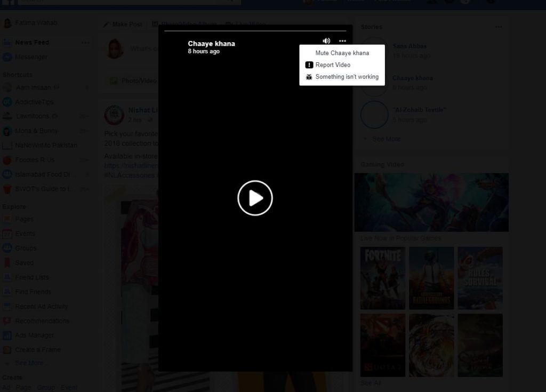This screenshot has width=546, height=392.
Task: Click the Ads Manager icon
Action: 7,335
